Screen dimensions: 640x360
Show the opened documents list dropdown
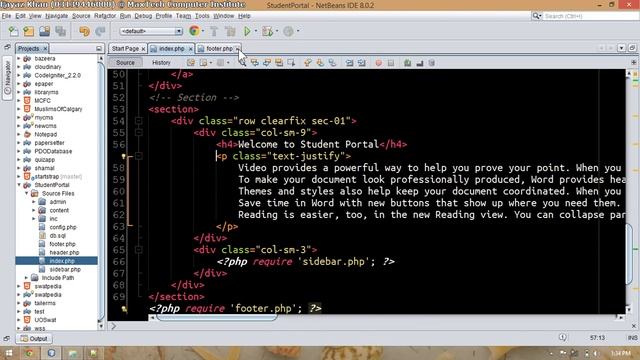[621, 48]
